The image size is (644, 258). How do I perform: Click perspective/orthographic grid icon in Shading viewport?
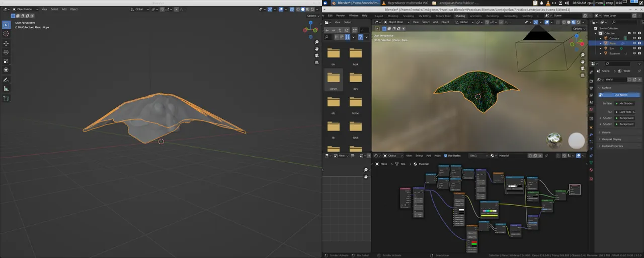tap(583, 74)
